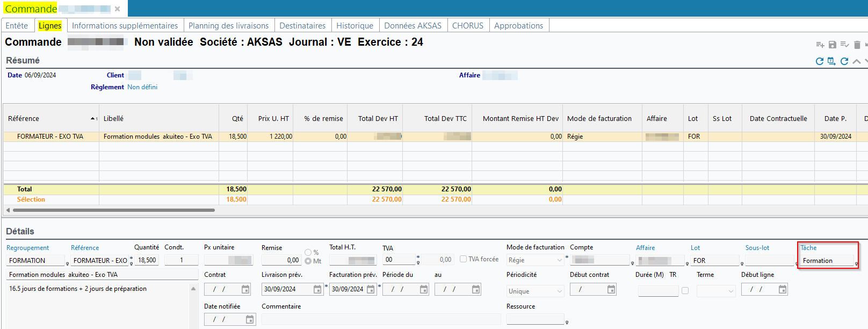Screen dimensions: 868x329
Task: Collapse Résumé section with up chevron
Action: click(857, 61)
